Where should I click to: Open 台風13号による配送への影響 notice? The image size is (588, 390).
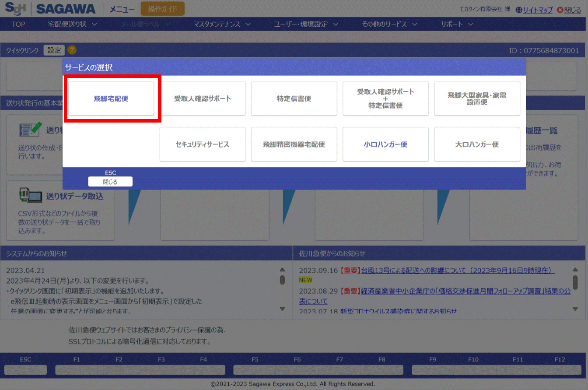coord(458,271)
